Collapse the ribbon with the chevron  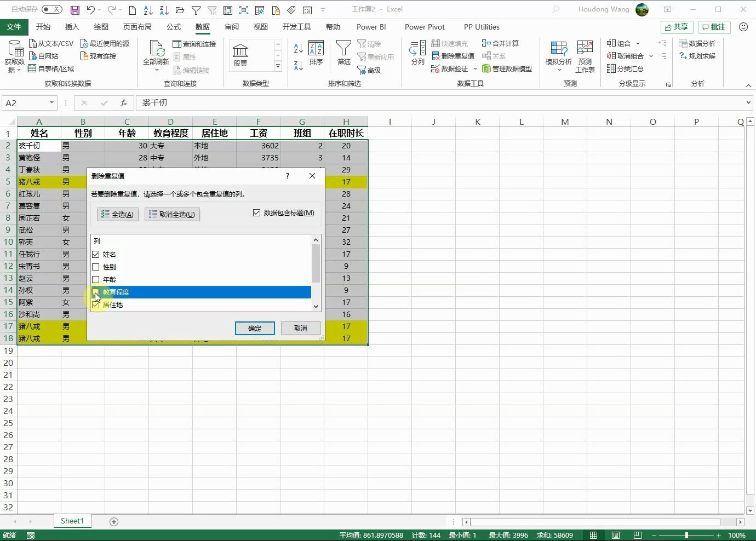pos(748,85)
